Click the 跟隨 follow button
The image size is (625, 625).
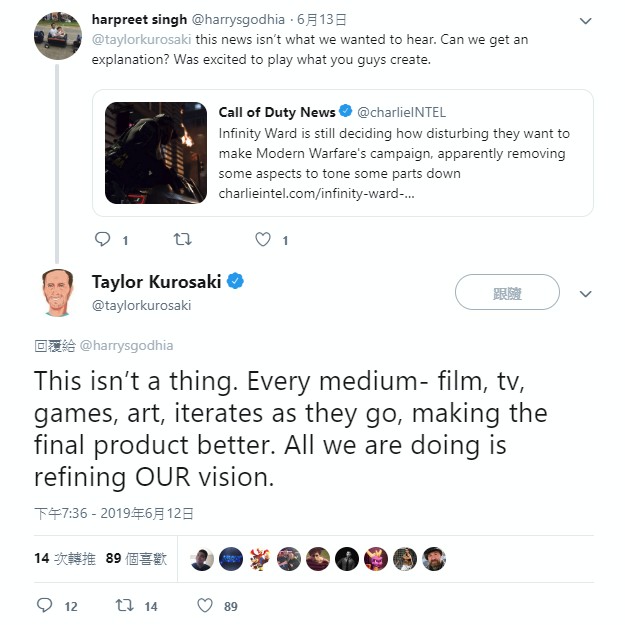pyautogui.click(x=507, y=293)
